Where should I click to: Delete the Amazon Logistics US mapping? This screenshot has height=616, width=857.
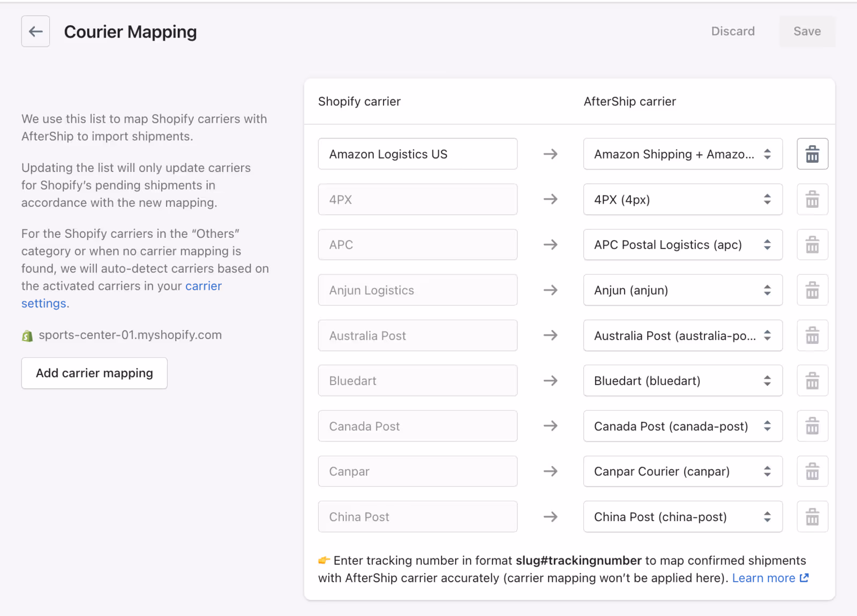[x=812, y=154]
